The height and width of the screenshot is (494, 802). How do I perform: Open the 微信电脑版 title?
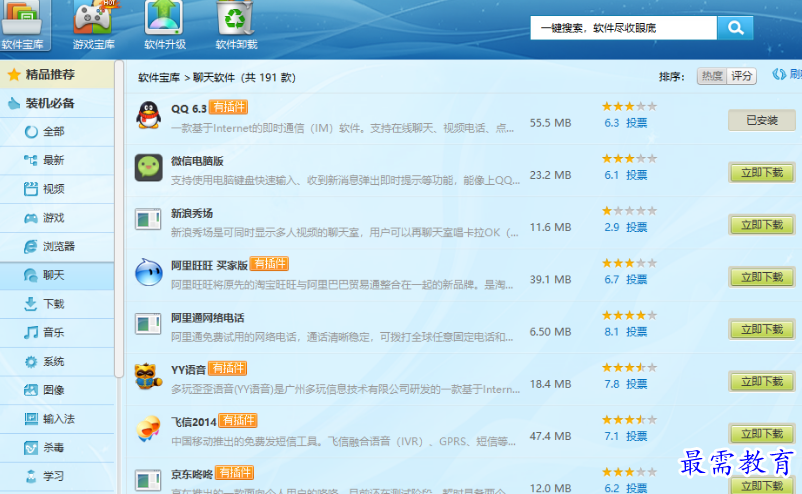point(197,161)
